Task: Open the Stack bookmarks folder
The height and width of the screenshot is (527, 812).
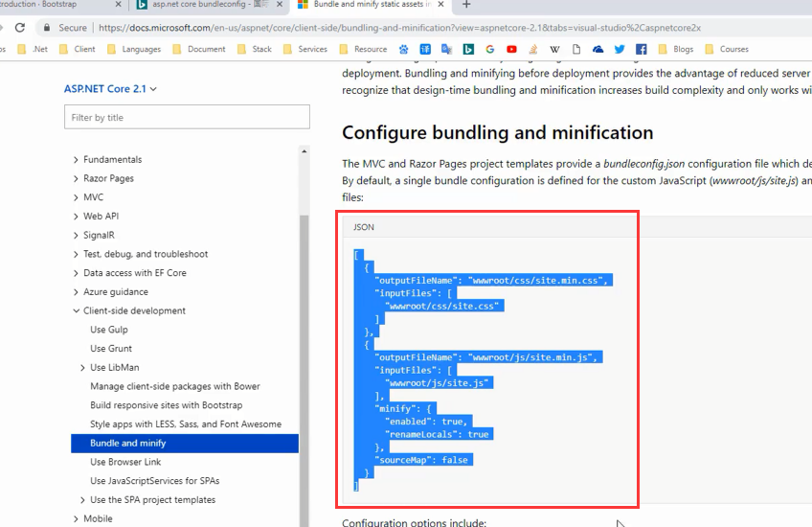Action: click(255, 49)
